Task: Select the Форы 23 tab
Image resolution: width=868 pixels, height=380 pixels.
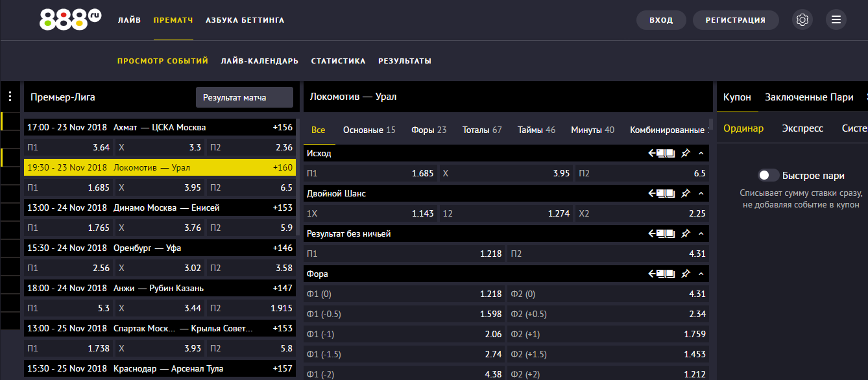Action: tap(429, 130)
